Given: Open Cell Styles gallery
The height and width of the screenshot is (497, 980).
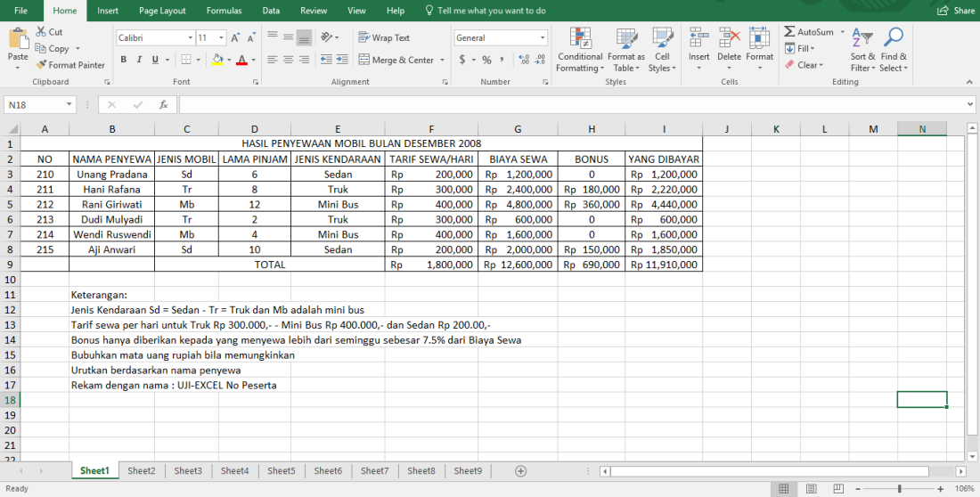Looking at the screenshot, I should [662, 50].
